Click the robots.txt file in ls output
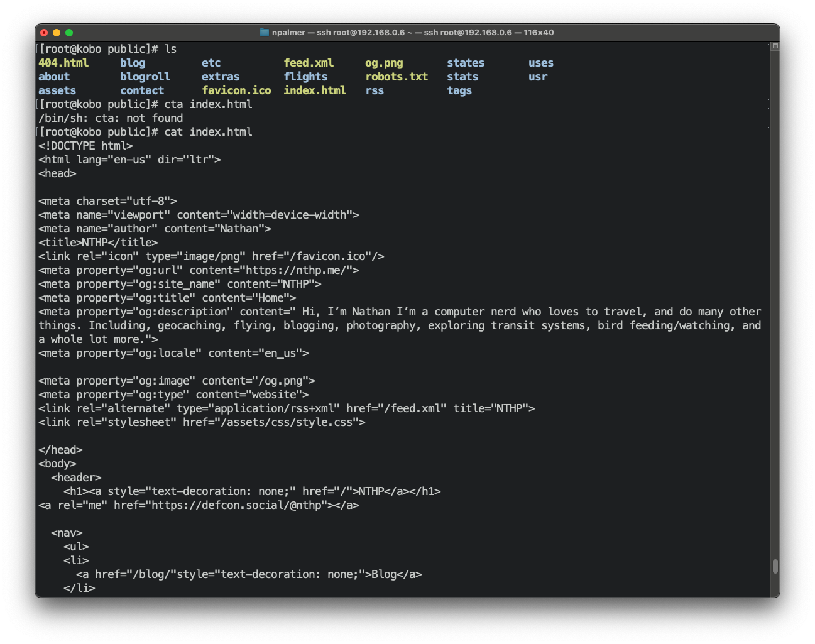Image resolution: width=815 pixels, height=644 pixels. 397,77
